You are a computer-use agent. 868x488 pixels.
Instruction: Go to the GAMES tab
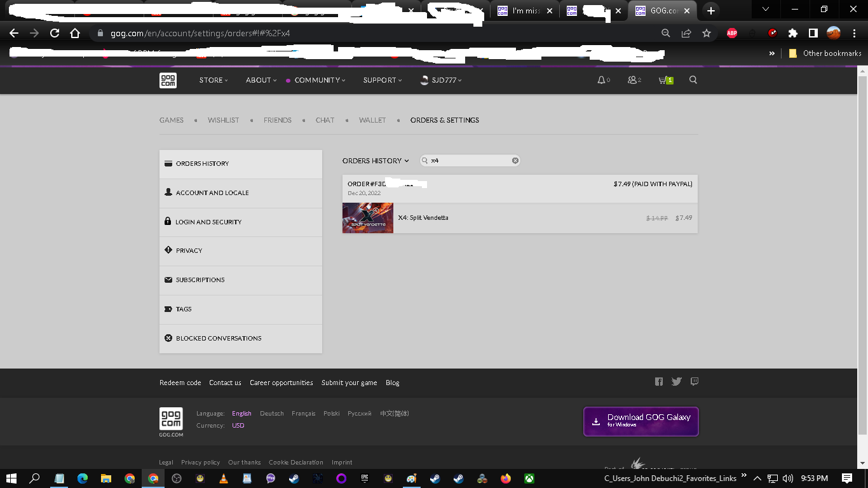tap(172, 120)
